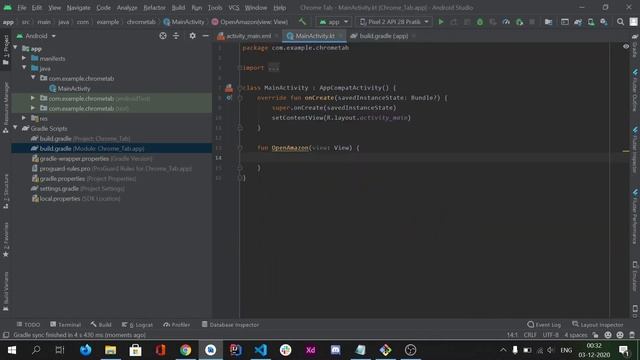
Task: Open the VCS menu
Action: [233, 7]
